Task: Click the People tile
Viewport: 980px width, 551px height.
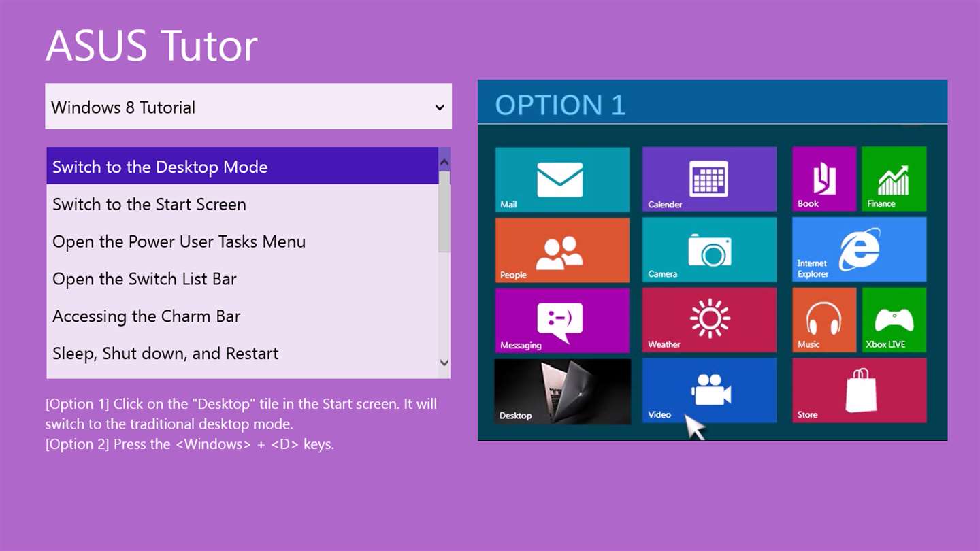Action: pos(562,250)
